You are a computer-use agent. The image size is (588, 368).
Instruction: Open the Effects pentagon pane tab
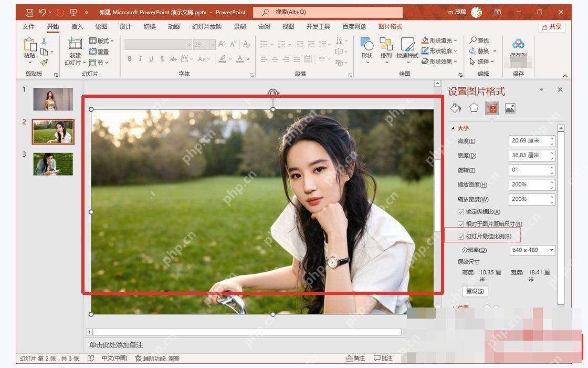(474, 108)
